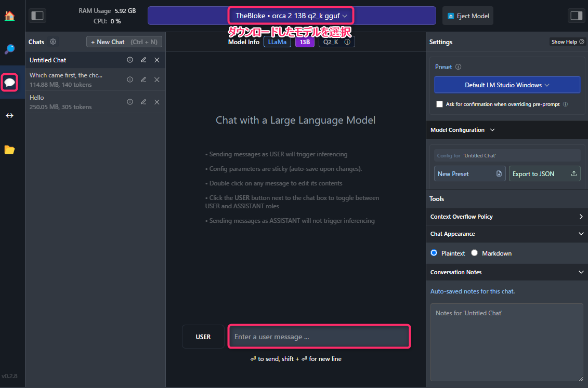Click the 13B model size tag
The width and height of the screenshot is (588, 388).
pyautogui.click(x=305, y=42)
